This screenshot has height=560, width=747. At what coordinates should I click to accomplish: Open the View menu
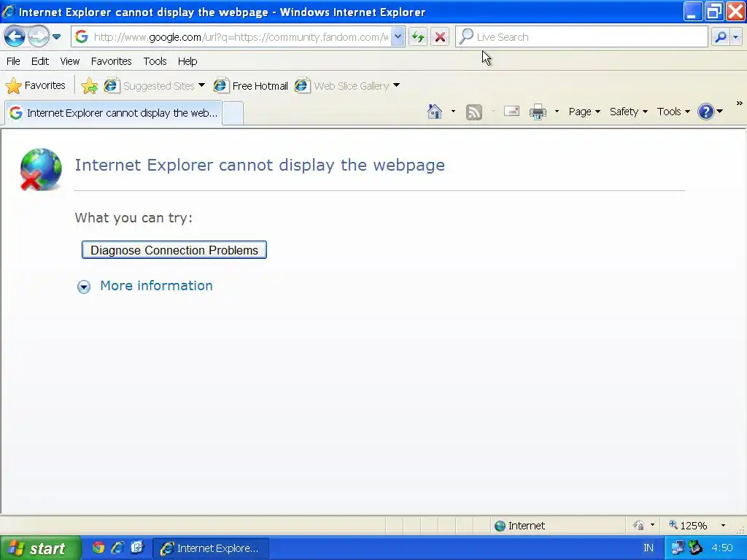(x=69, y=61)
